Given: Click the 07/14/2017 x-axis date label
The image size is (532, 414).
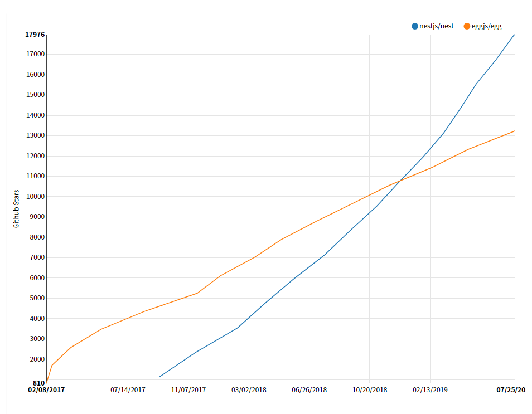Looking at the screenshot, I should (x=128, y=390).
